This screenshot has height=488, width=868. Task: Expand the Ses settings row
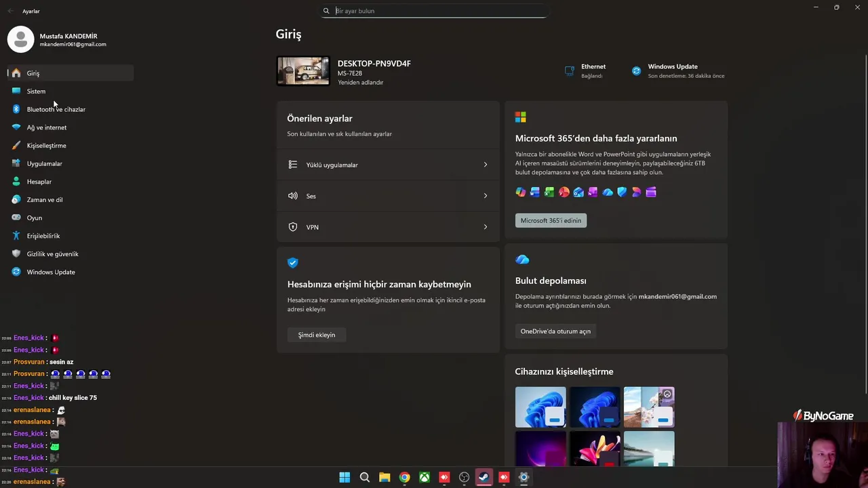pos(388,196)
